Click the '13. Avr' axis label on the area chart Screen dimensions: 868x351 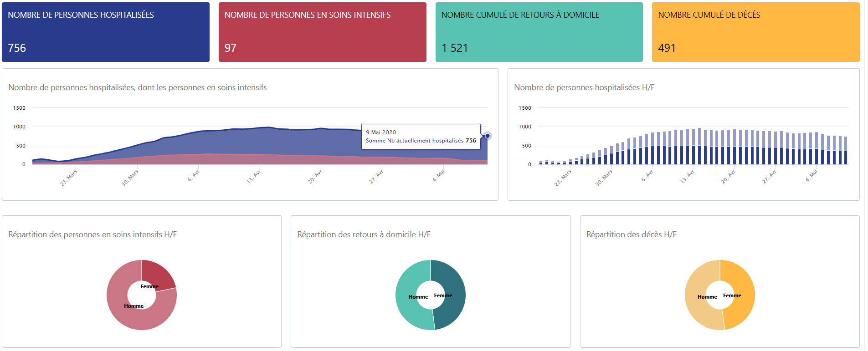pyautogui.click(x=254, y=176)
